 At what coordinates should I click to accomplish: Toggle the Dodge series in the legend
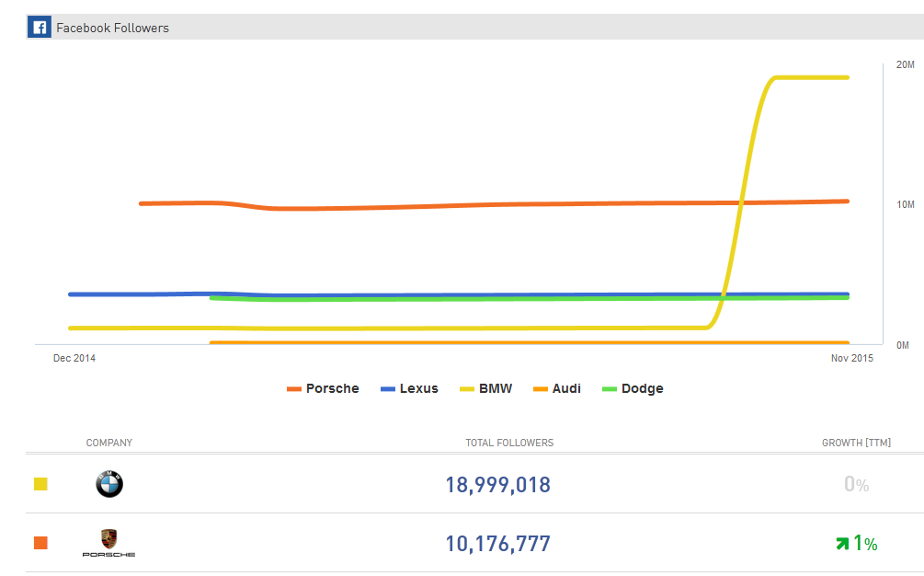pos(633,388)
